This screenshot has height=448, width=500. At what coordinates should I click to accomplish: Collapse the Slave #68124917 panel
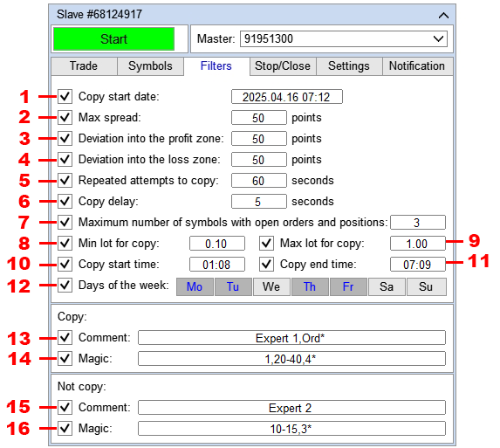tap(443, 15)
